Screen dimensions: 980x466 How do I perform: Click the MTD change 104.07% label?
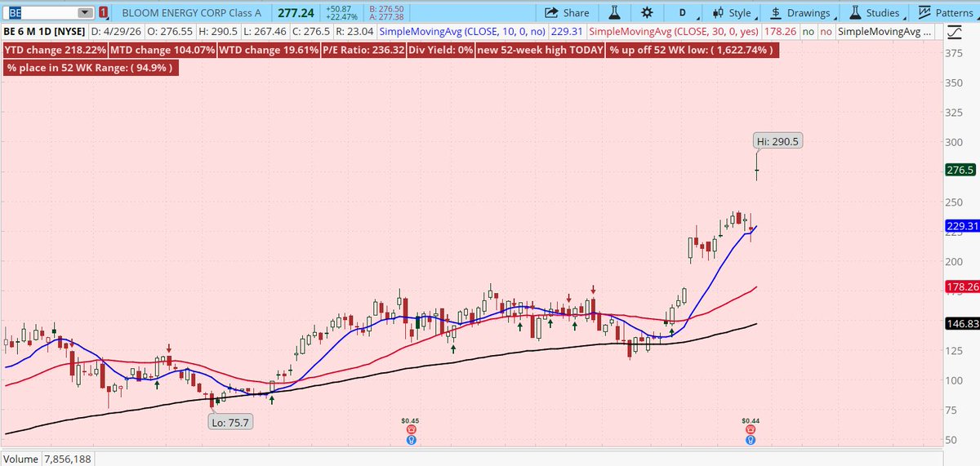[164, 50]
